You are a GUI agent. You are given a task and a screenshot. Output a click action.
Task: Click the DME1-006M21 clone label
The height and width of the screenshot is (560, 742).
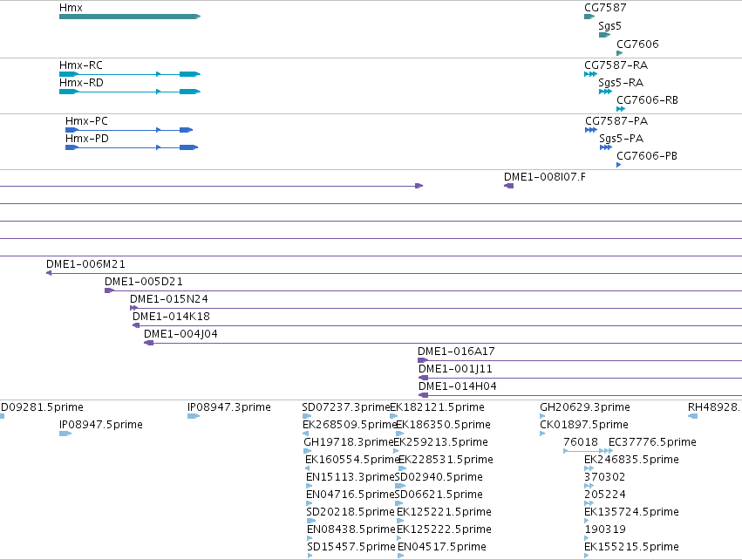pos(85,263)
